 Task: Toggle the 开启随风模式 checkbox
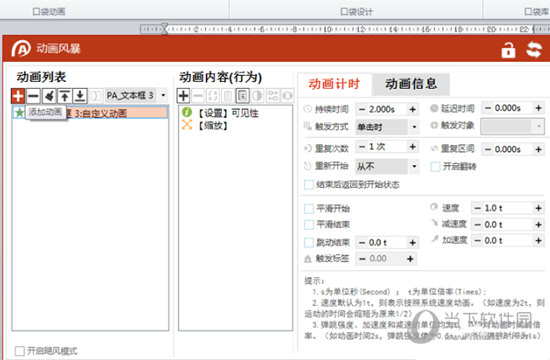coord(20,351)
